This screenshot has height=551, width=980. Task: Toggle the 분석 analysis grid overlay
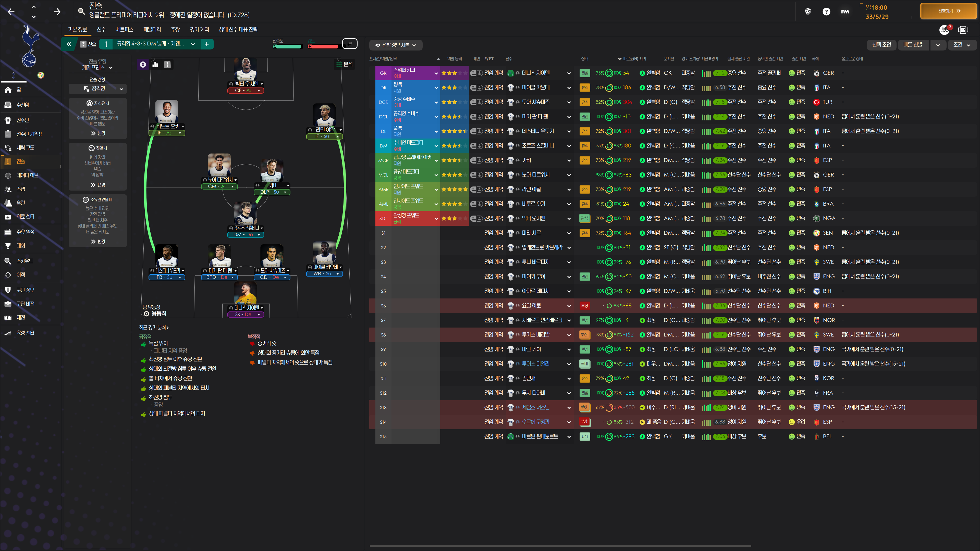coord(344,64)
